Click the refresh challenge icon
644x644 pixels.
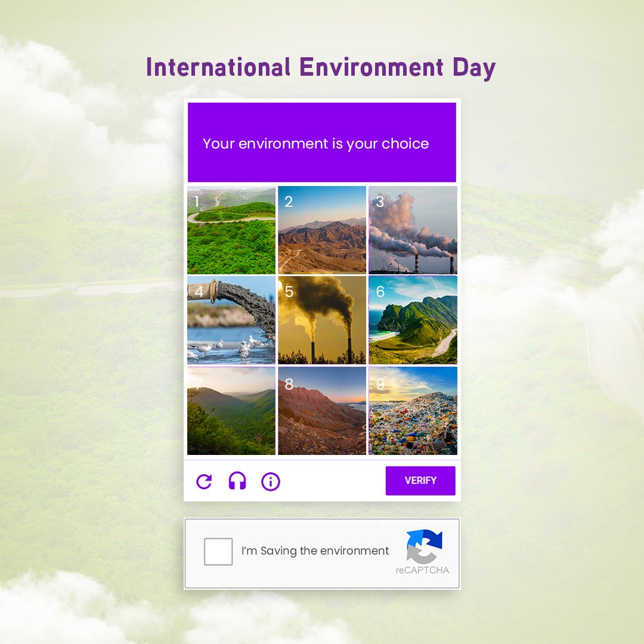[x=204, y=481]
